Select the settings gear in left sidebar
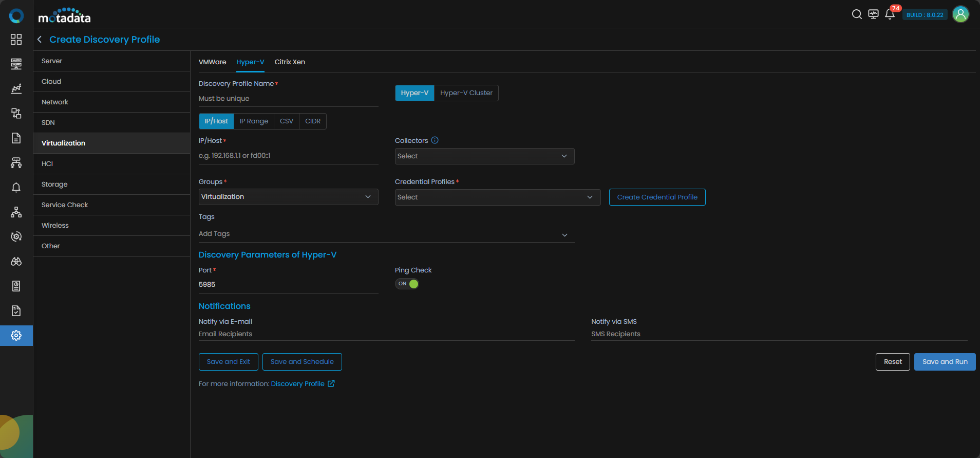The image size is (980, 458). [16, 336]
